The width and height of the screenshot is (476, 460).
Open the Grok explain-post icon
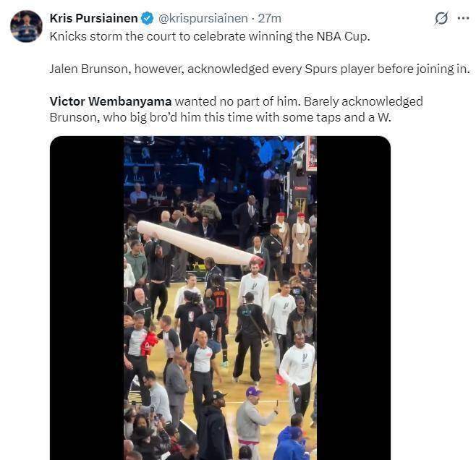[x=441, y=19]
